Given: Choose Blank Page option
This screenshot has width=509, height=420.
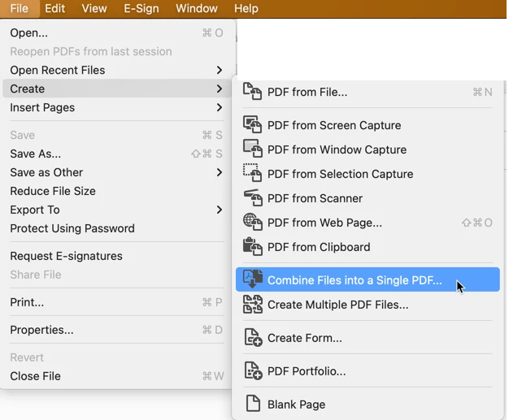Looking at the screenshot, I should pos(368,405).
